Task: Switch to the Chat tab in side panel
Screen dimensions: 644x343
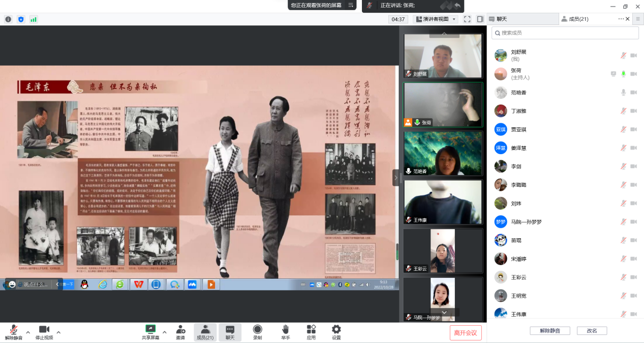Action: [522, 19]
